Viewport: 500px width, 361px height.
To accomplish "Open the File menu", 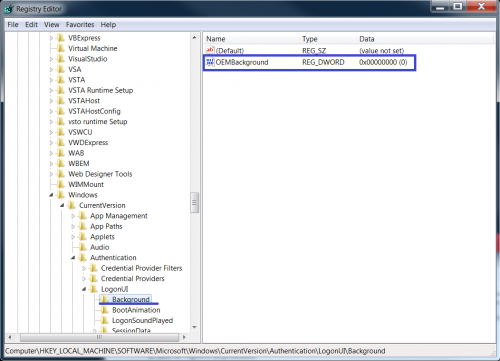I will click(13, 25).
